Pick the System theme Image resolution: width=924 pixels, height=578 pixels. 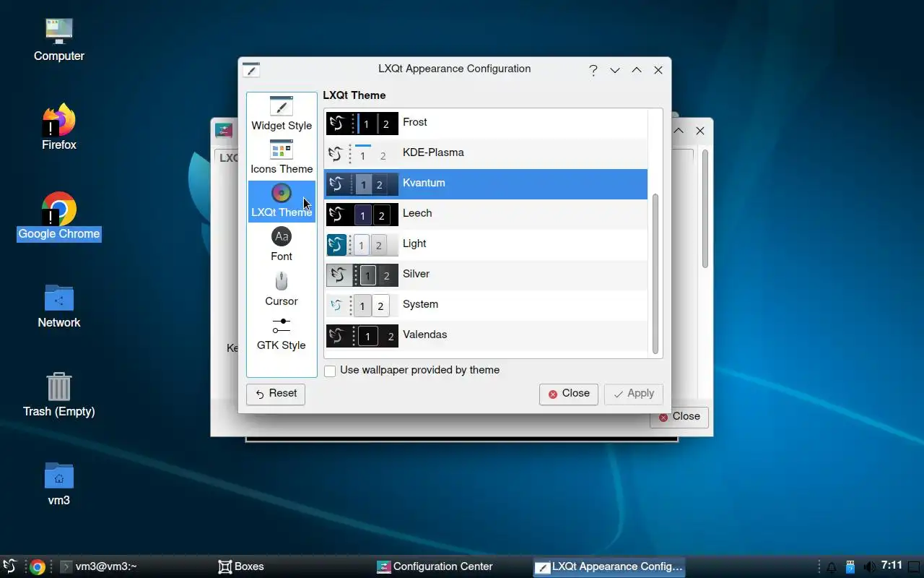(486, 305)
